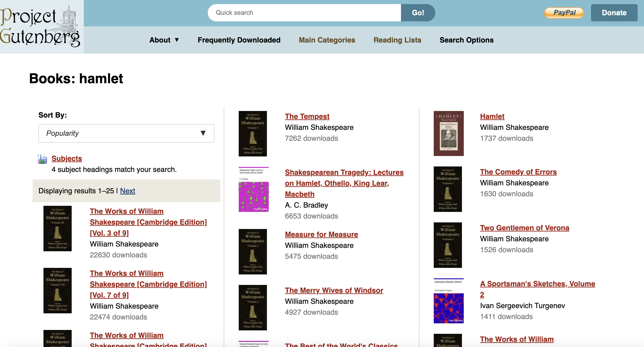The width and height of the screenshot is (644, 347).
Task: Click '6653 downloads' text
Action: [x=311, y=216]
